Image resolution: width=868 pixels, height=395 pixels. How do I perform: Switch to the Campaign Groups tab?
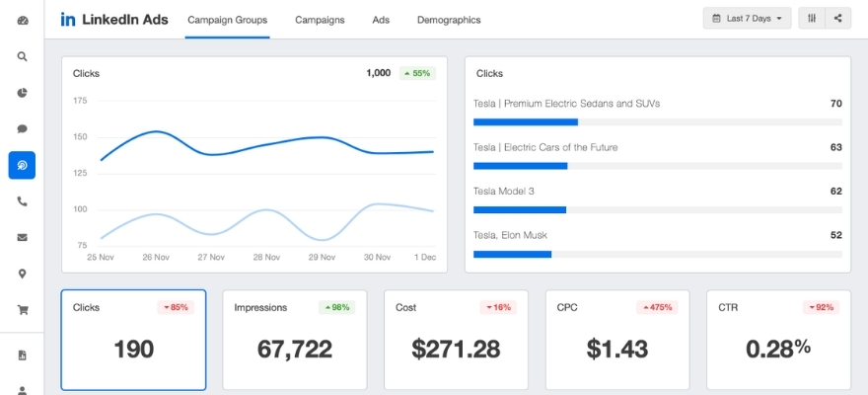point(228,20)
